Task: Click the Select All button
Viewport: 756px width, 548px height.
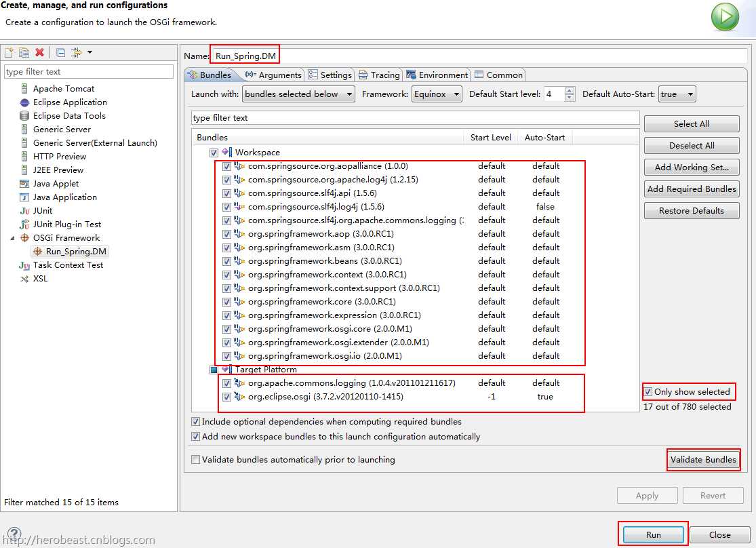Action: [x=692, y=124]
